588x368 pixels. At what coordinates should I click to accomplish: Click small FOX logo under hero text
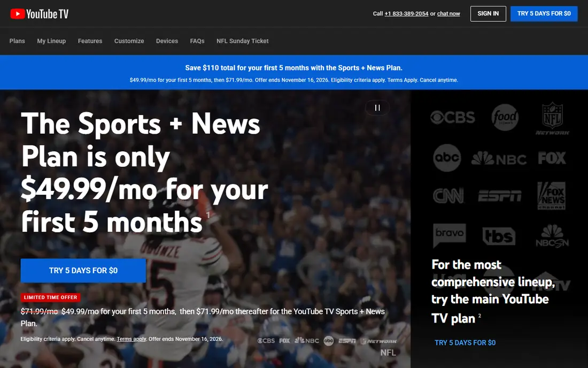pos(284,341)
